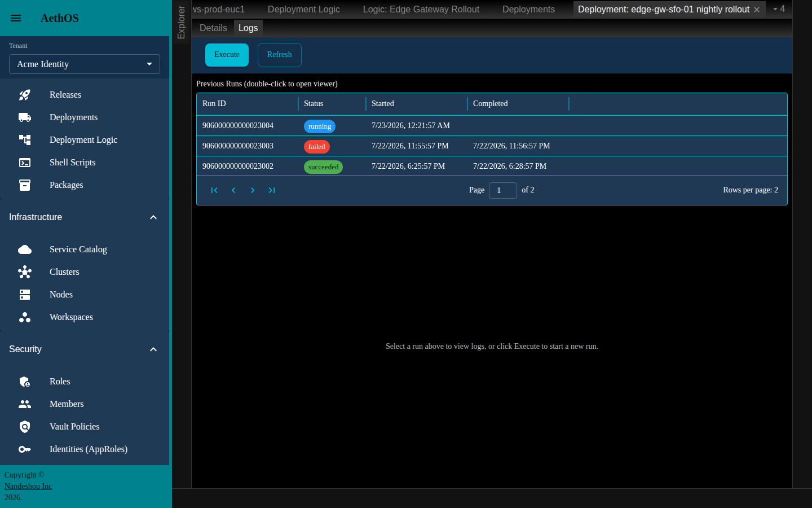Image resolution: width=812 pixels, height=508 pixels.
Task: Click the Rows per page: 2 label
Action: (751, 190)
